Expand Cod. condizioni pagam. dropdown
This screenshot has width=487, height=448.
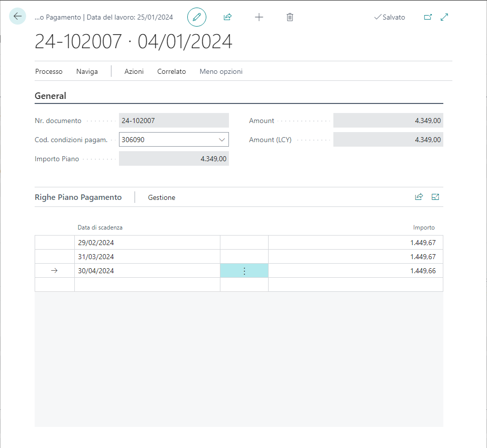[x=222, y=140]
